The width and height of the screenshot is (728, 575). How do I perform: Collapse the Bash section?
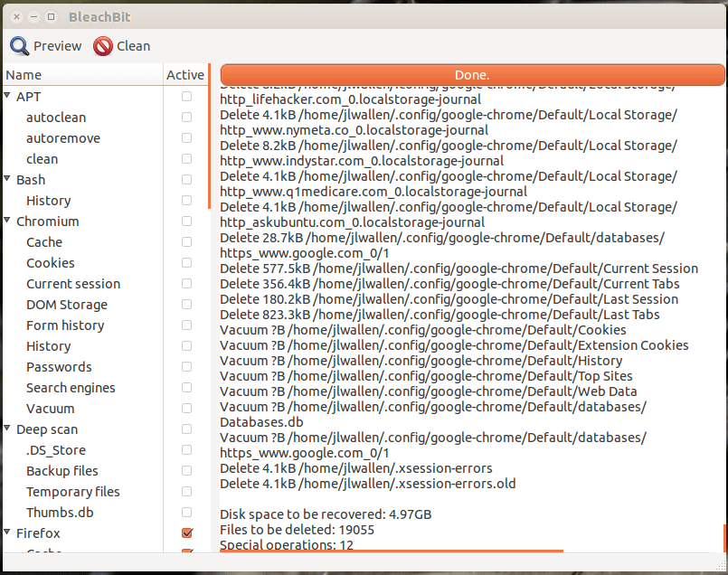8,179
